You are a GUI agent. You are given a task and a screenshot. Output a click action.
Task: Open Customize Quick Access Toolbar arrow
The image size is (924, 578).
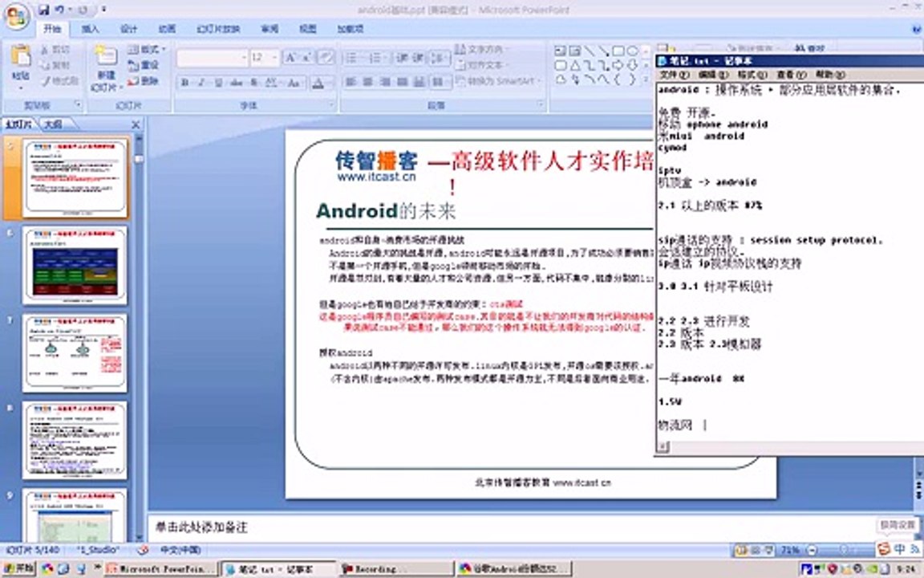click(x=103, y=10)
